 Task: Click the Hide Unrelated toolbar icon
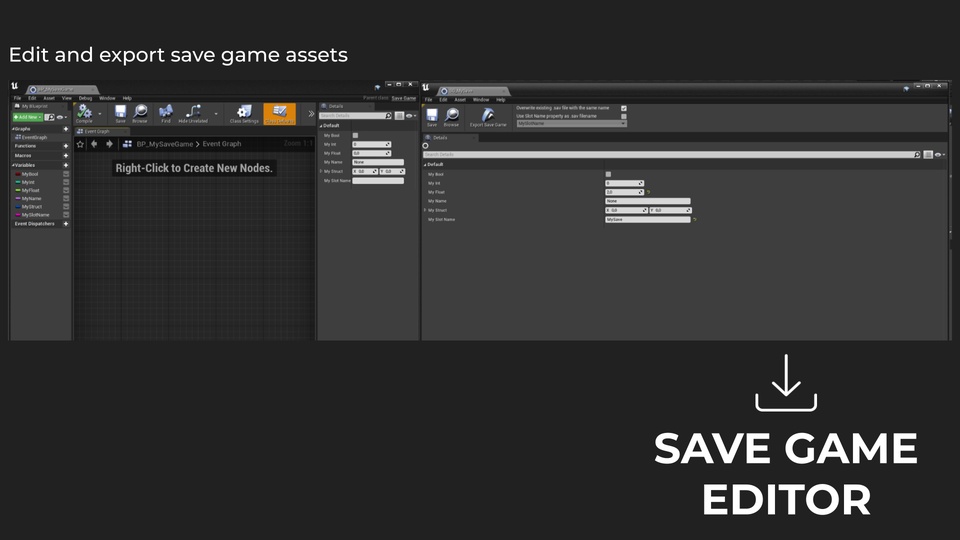click(193, 113)
